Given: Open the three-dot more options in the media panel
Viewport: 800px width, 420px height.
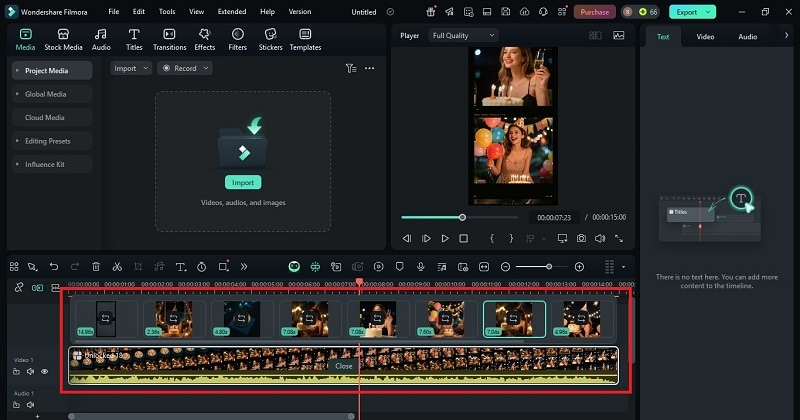Looking at the screenshot, I should [369, 68].
